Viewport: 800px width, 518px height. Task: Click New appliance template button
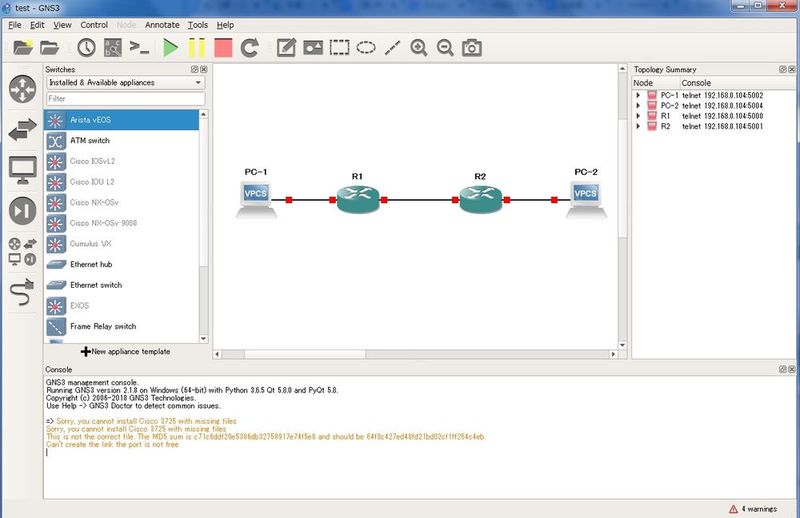click(x=125, y=352)
